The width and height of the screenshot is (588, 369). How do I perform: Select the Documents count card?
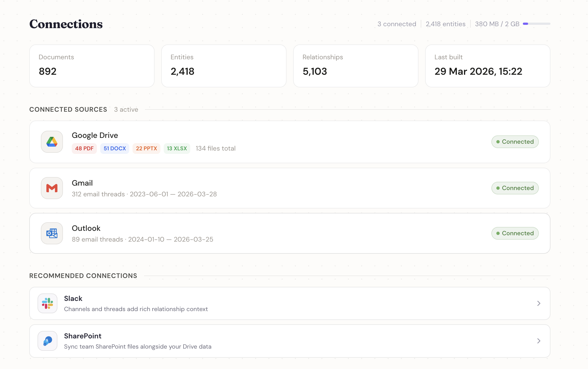92,66
